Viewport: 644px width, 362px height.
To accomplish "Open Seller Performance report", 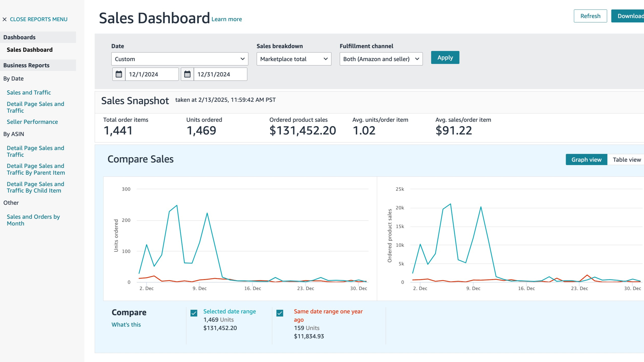I will point(32,122).
